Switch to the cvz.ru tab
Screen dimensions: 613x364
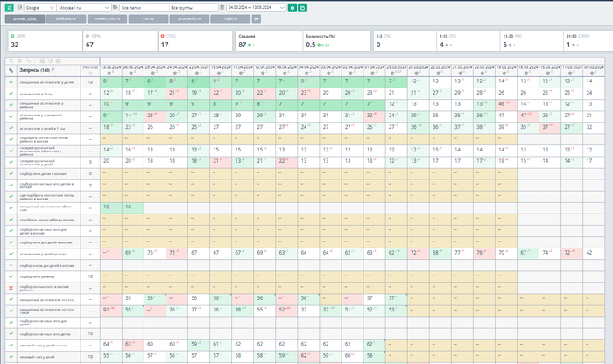coord(148,18)
